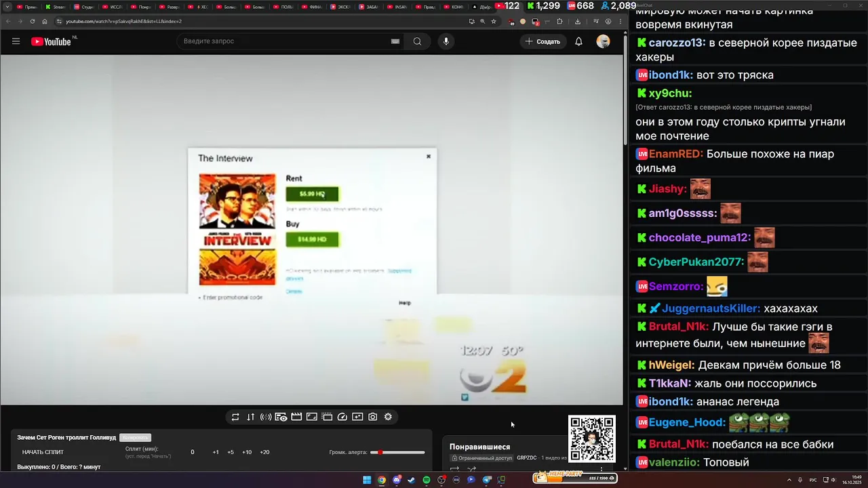
Task: Click the loop icon in player toolbar
Action: [235, 417]
